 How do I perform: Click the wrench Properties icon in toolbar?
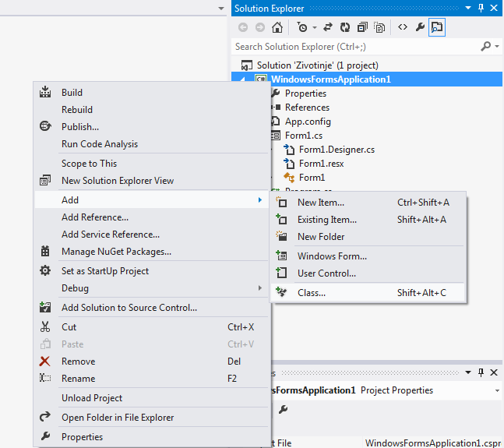pos(420,27)
